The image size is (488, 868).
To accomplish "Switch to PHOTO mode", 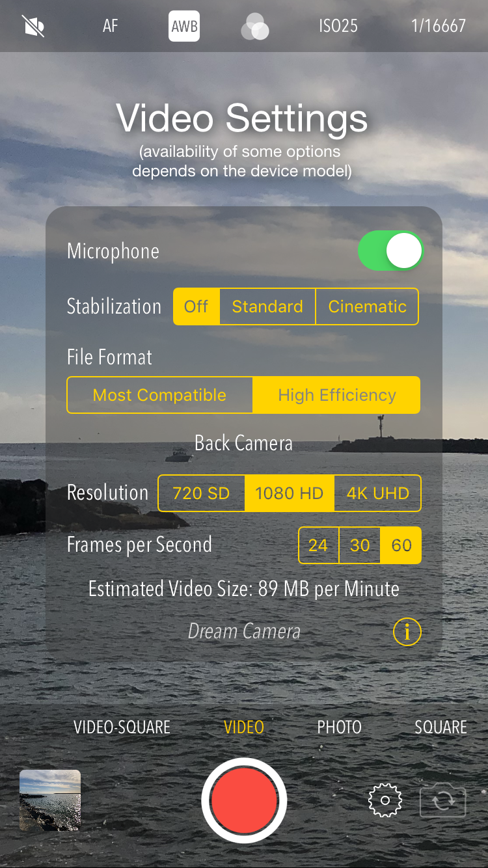I will pyautogui.click(x=339, y=727).
